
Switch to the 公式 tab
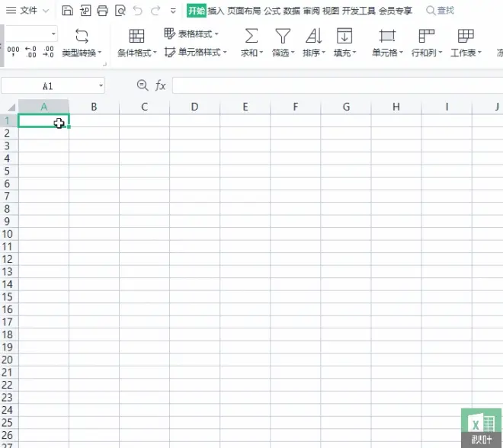[x=272, y=11]
